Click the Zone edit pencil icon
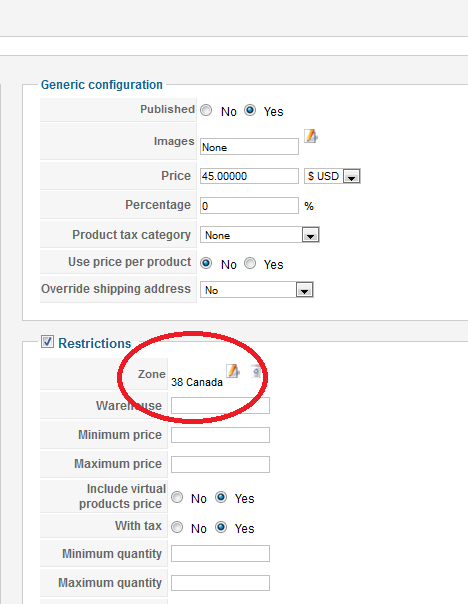Viewport: 468px width, 604px height. pyautogui.click(x=233, y=371)
